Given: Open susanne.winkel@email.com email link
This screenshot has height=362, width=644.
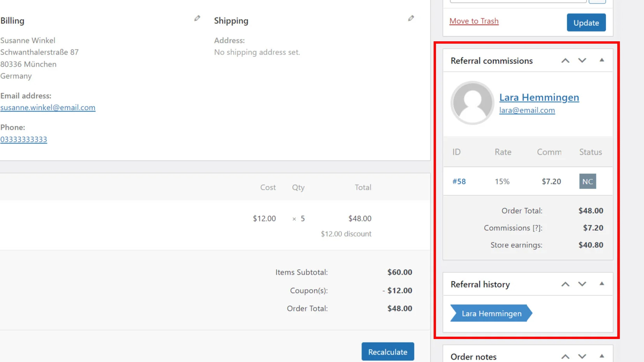Looking at the screenshot, I should [x=48, y=108].
